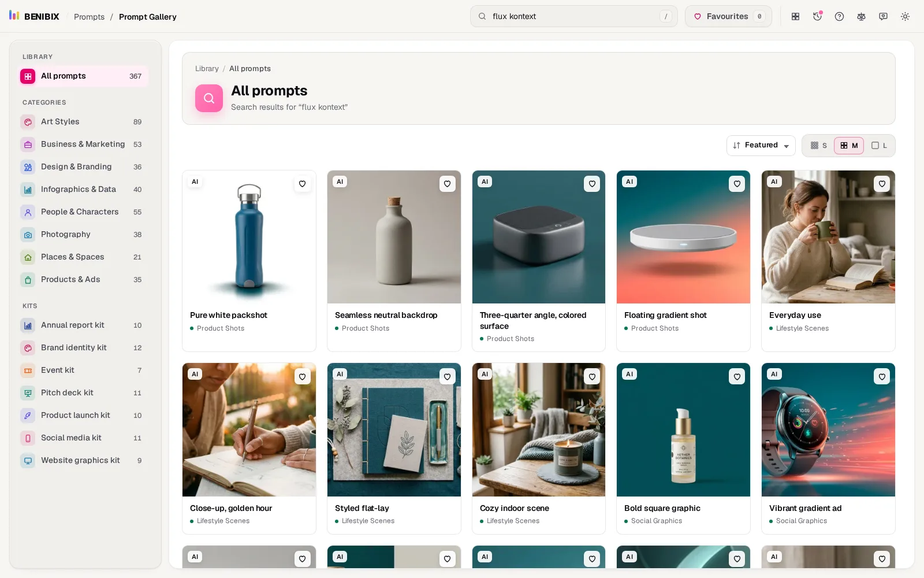Favourite the Everyday use card
Screen dimensions: 924x578
[882, 184]
